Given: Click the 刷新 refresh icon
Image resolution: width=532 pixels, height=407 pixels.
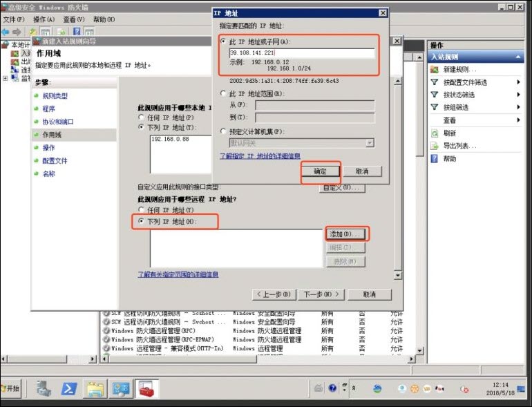Looking at the screenshot, I should [435, 133].
